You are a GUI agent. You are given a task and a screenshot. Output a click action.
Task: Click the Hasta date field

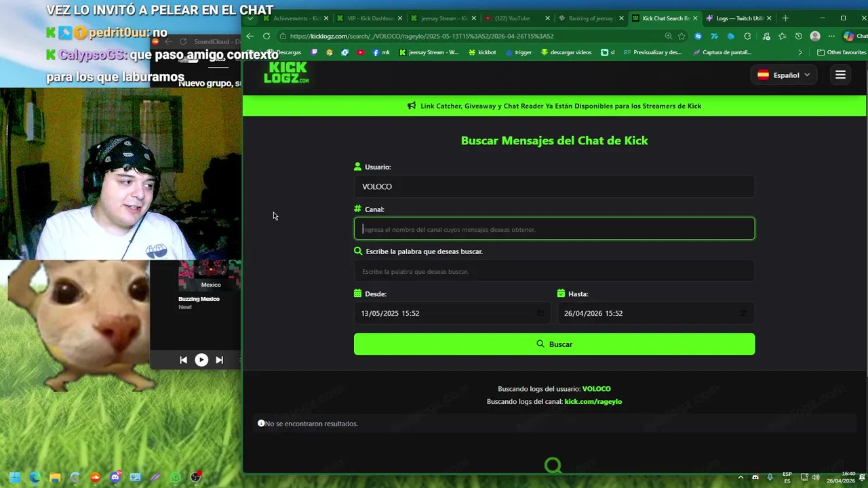(656, 313)
